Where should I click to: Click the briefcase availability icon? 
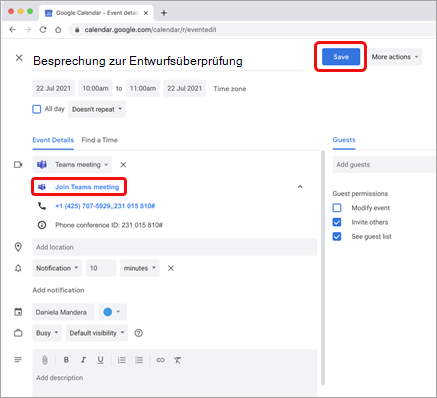coord(18,333)
